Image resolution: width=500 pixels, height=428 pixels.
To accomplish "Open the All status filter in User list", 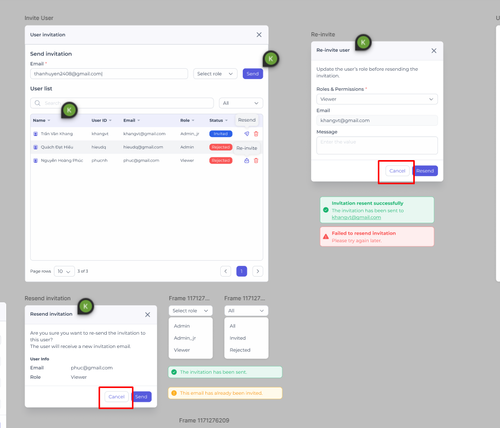I will point(241,103).
